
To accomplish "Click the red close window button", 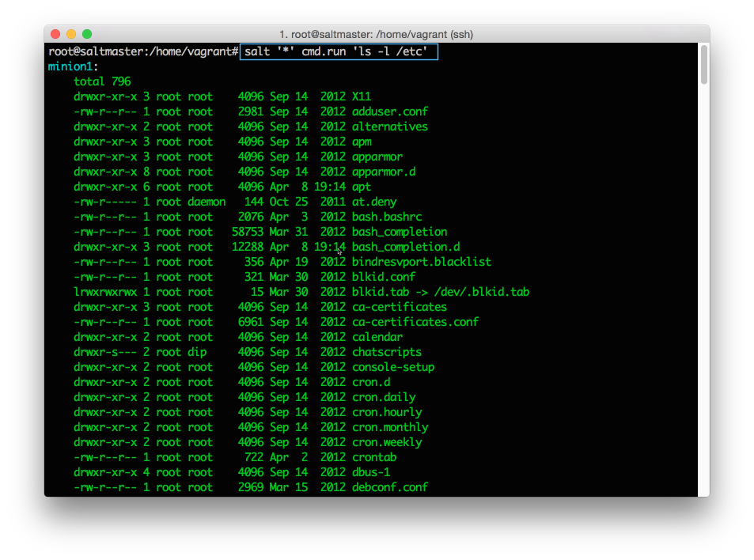I will pyautogui.click(x=55, y=34).
